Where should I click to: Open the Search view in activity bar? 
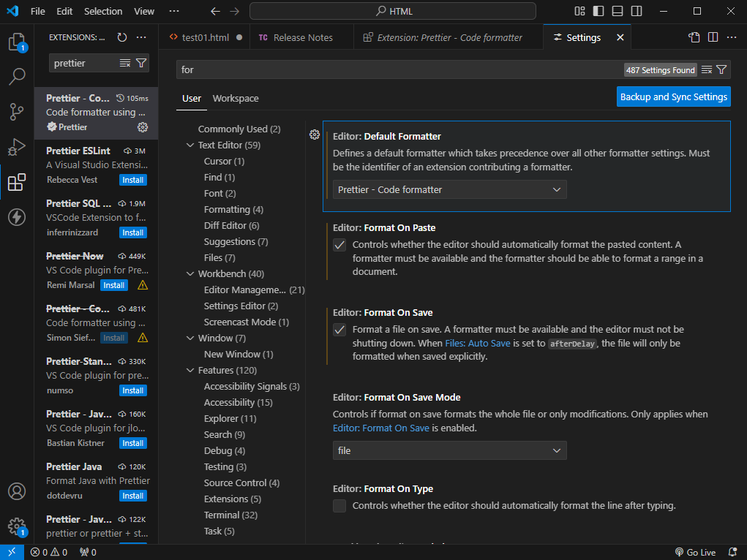click(17, 76)
